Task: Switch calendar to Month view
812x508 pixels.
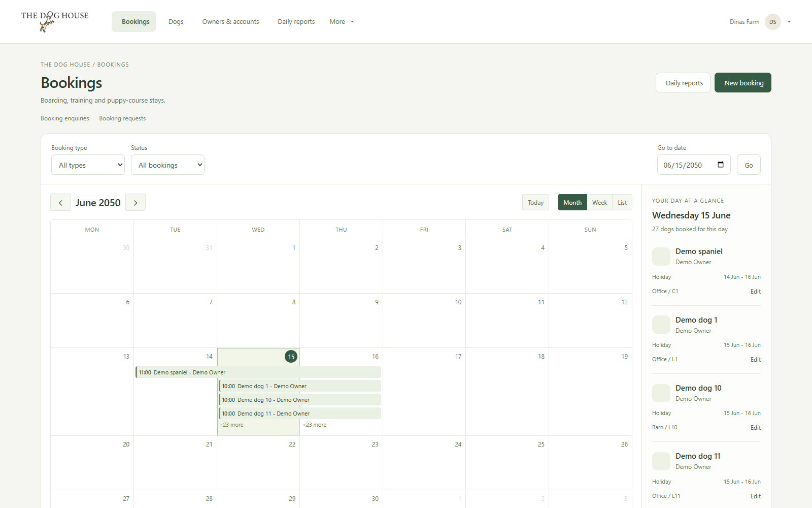Action: pyautogui.click(x=572, y=202)
